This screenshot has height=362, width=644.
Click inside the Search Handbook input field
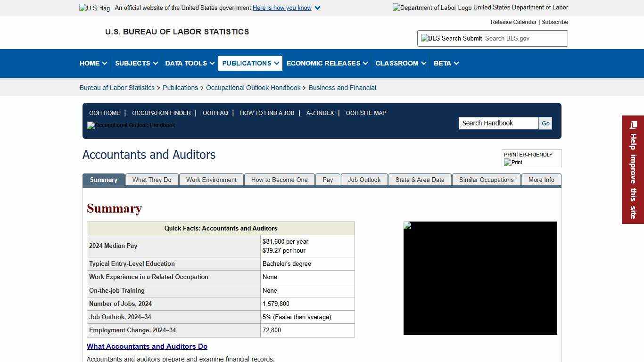[498, 123]
